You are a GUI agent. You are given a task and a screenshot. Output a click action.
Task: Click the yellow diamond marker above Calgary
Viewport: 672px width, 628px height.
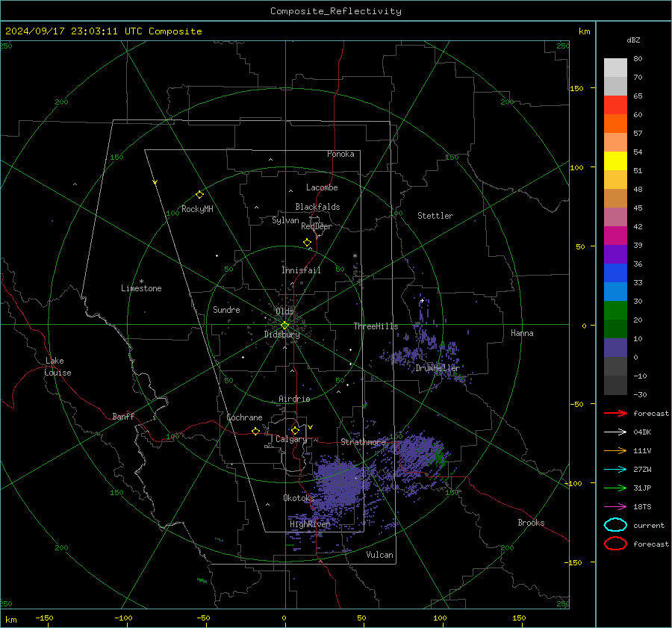click(x=295, y=430)
